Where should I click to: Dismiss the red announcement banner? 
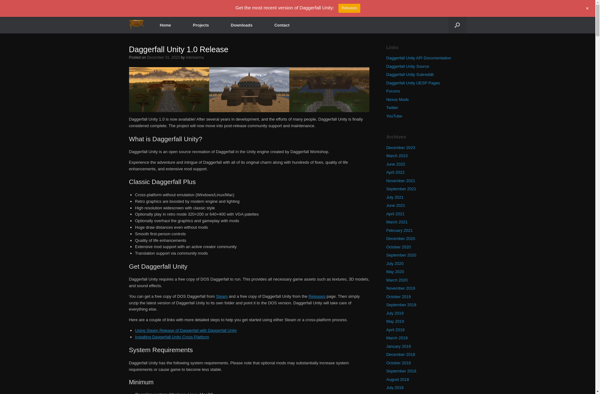click(x=587, y=8)
